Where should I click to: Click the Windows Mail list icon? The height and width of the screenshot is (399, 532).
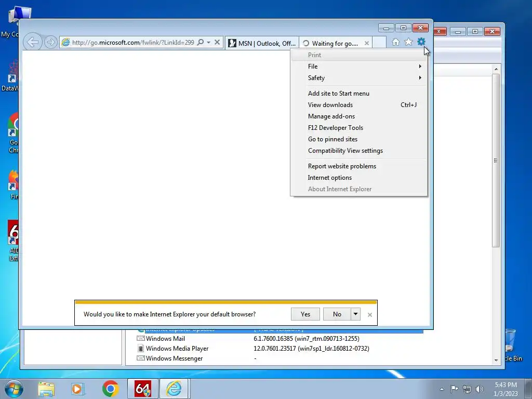point(140,339)
